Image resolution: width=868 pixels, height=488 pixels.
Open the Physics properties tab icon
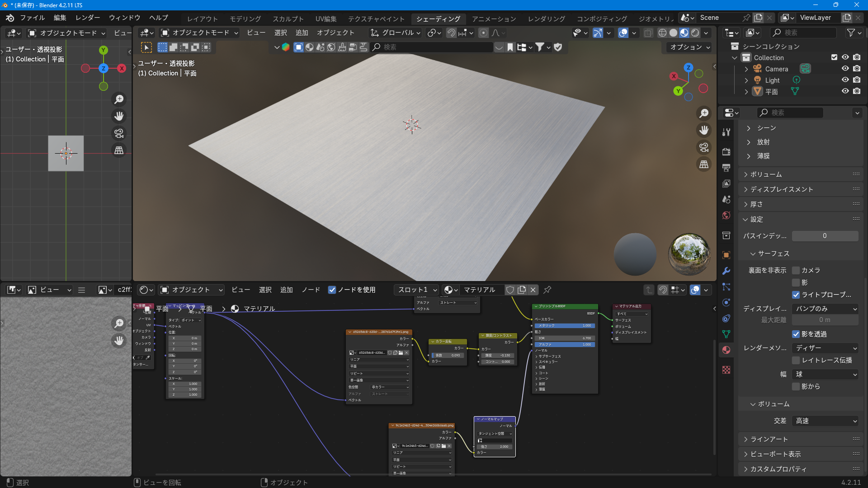coord(726,302)
